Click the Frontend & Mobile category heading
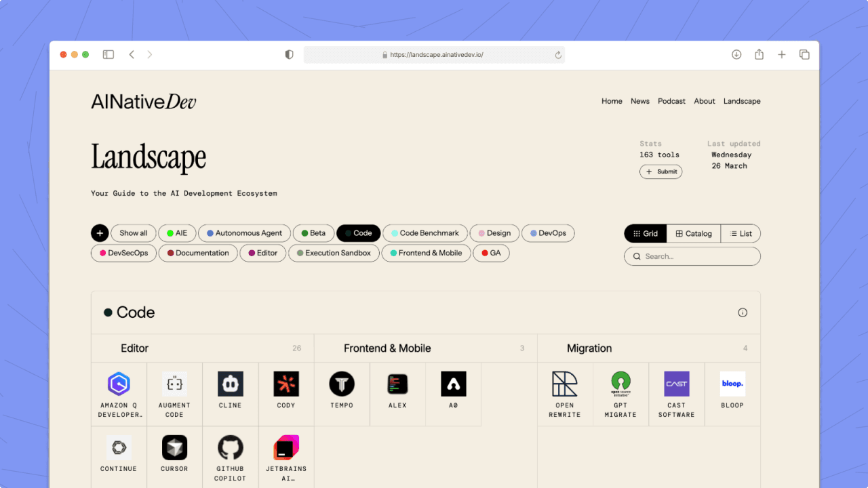 click(387, 348)
